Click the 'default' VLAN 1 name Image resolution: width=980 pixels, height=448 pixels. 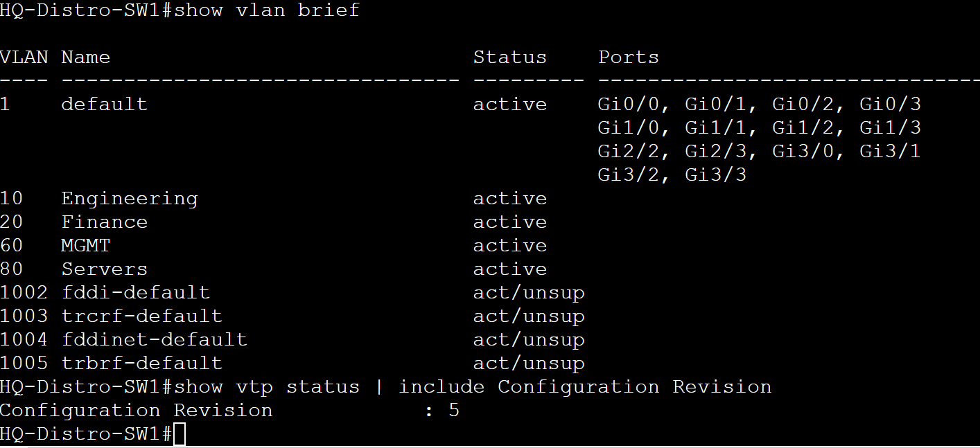105,105
